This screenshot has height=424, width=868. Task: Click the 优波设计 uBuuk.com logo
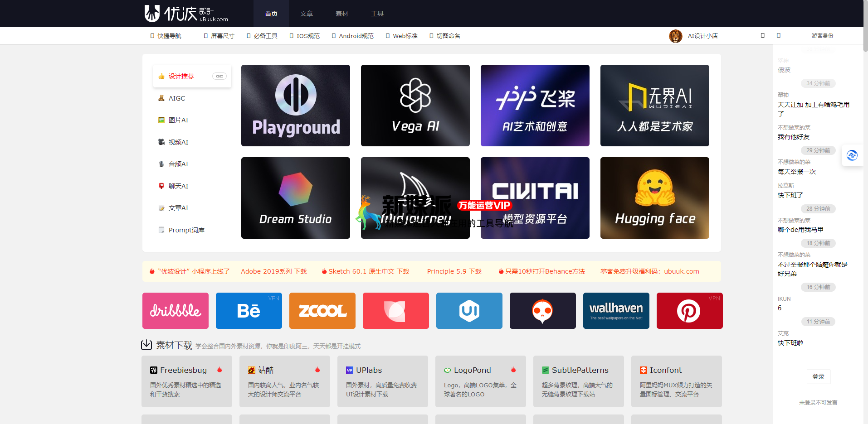point(186,14)
